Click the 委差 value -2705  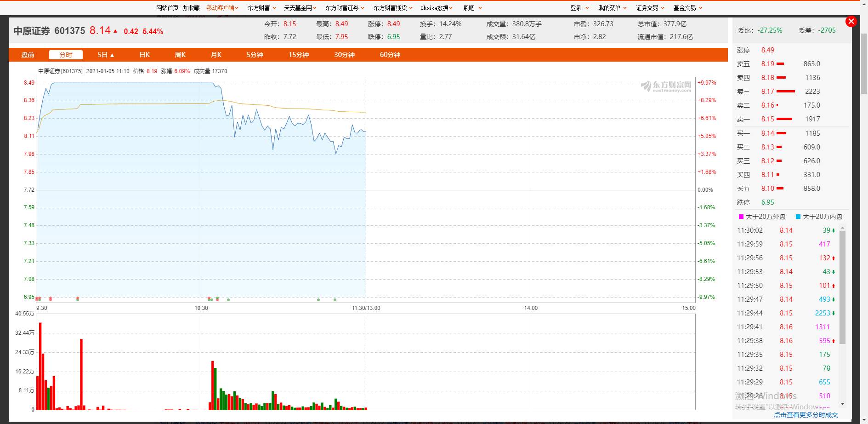(x=827, y=30)
